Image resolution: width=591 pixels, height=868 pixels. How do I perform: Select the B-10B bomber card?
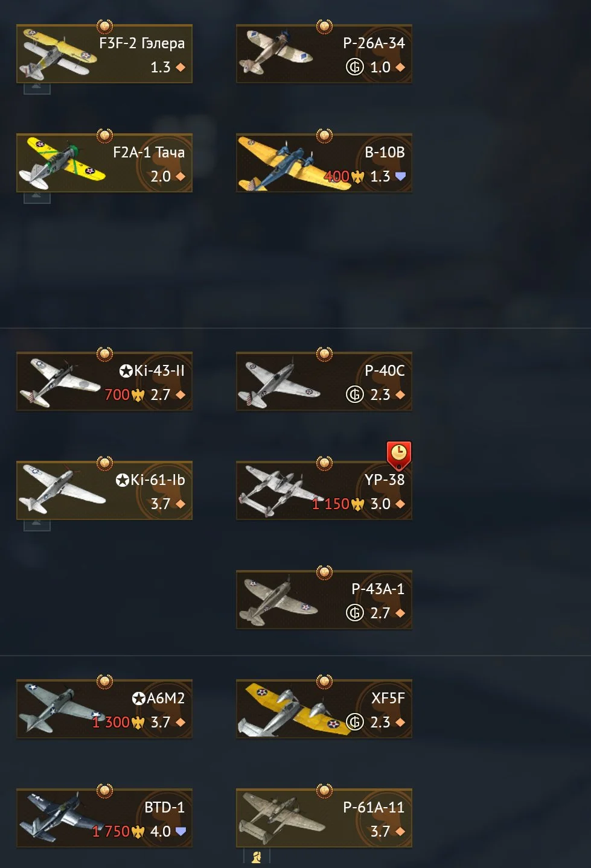point(324,163)
